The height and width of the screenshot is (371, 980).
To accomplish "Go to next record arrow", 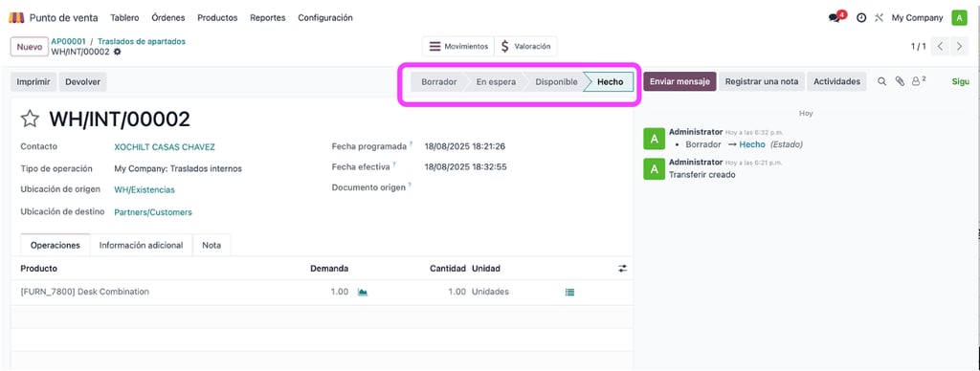I will [x=959, y=46].
